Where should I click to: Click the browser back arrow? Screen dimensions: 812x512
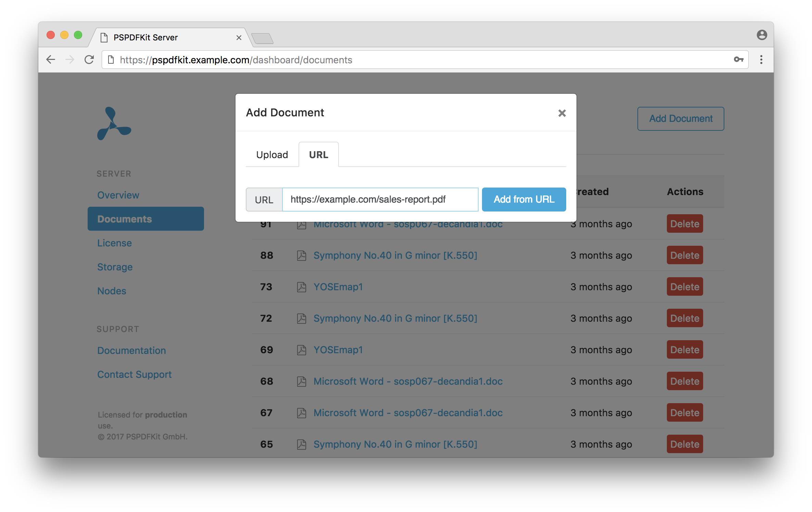51,60
